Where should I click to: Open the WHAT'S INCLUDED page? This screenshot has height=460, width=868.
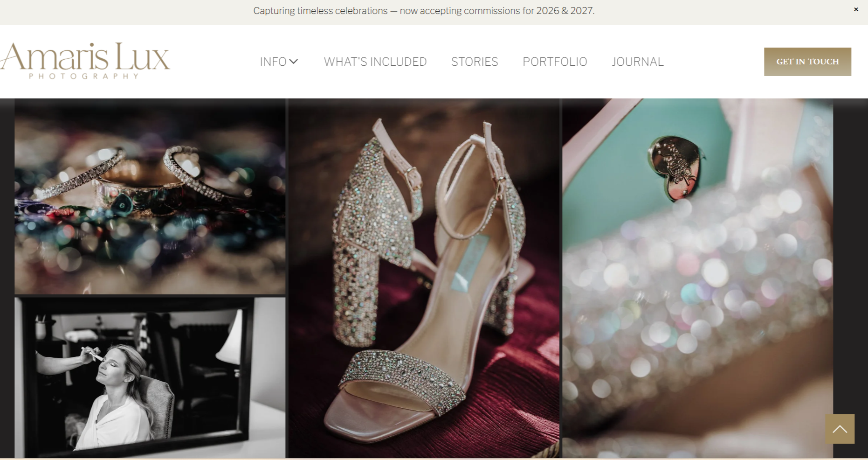[375, 62]
